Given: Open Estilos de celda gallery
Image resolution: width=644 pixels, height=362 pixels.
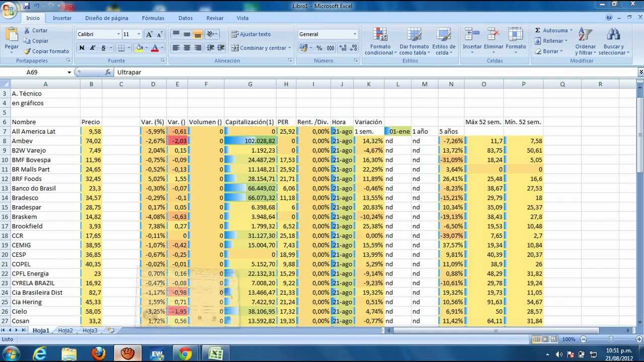Looking at the screenshot, I should click(444, 41).
